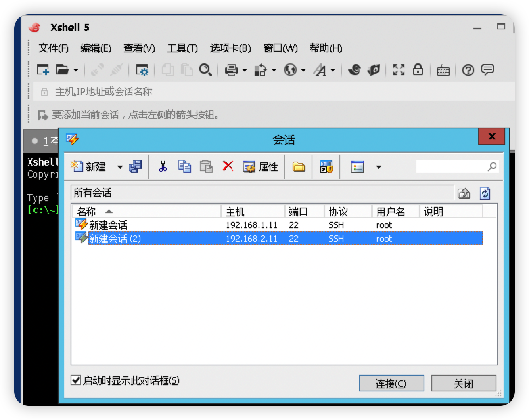The height and width of the screenshot is (420, 529).
Task: Close the 会话 dialog with the red X
Action: tap(492, 137)
